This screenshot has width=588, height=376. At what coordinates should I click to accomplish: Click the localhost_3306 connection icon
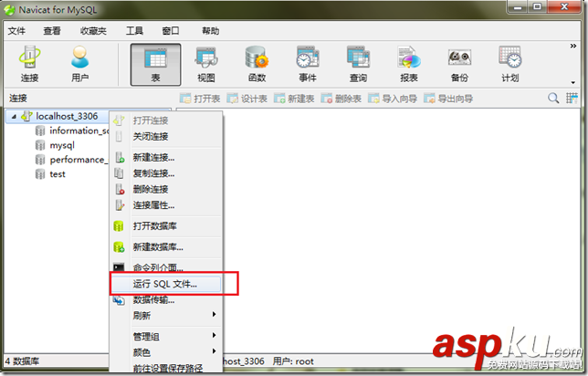coord(26,116)
